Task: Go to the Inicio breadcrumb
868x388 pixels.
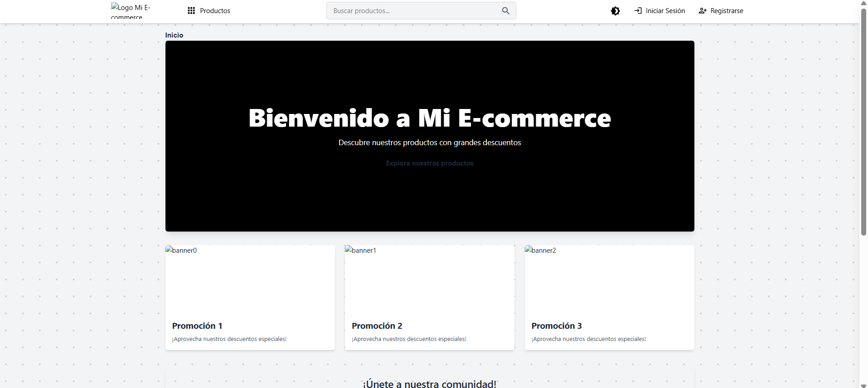Action: point(174,35)
